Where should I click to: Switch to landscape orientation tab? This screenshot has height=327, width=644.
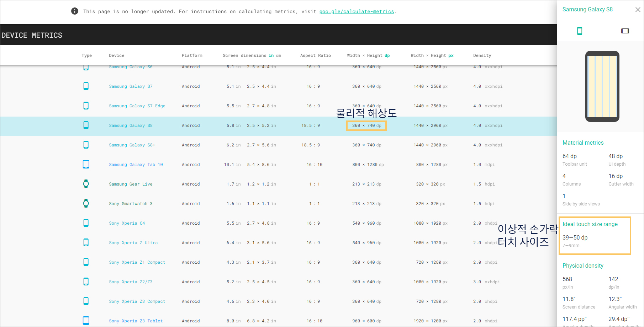point(625,31)
